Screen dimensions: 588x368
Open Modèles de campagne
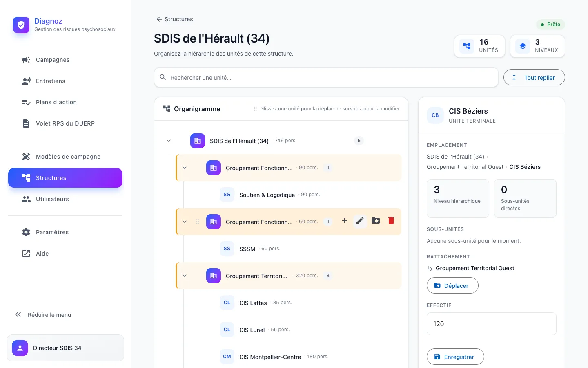pos(65,157)
